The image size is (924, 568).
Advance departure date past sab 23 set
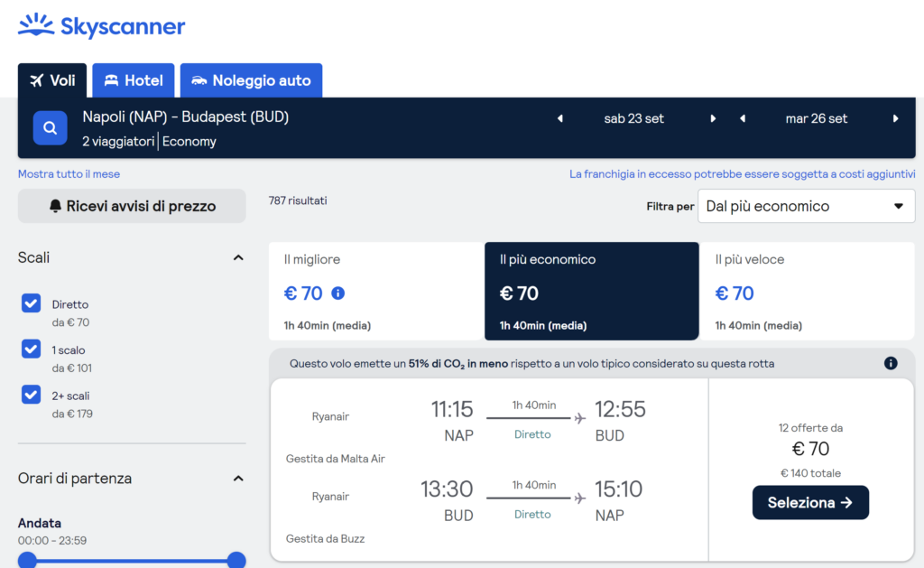(713, 119)
